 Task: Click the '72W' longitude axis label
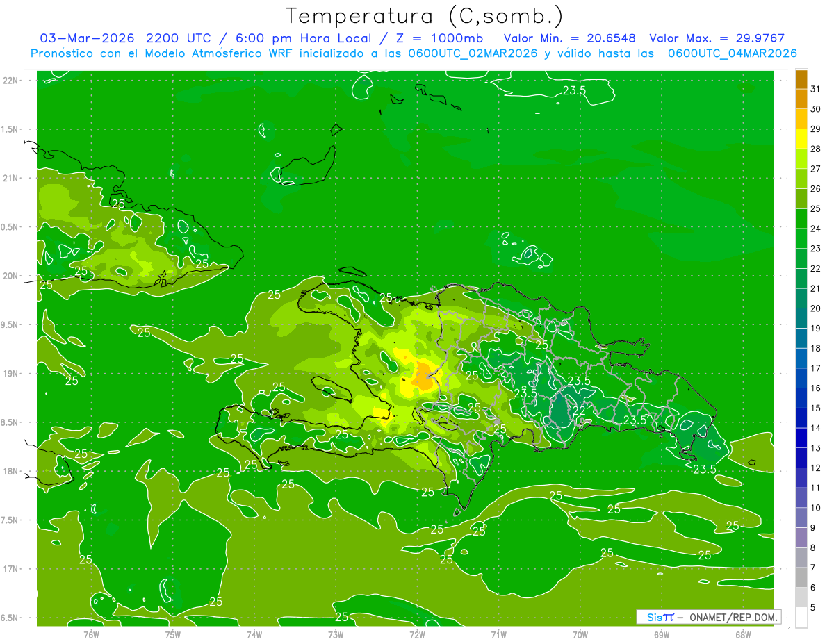coord(417,634)
